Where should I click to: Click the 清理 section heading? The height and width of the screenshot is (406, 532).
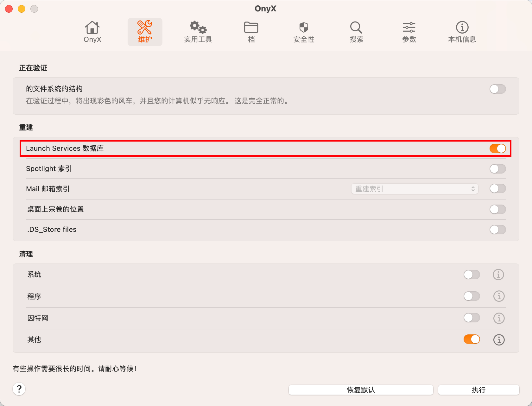(x=26, y=254)
